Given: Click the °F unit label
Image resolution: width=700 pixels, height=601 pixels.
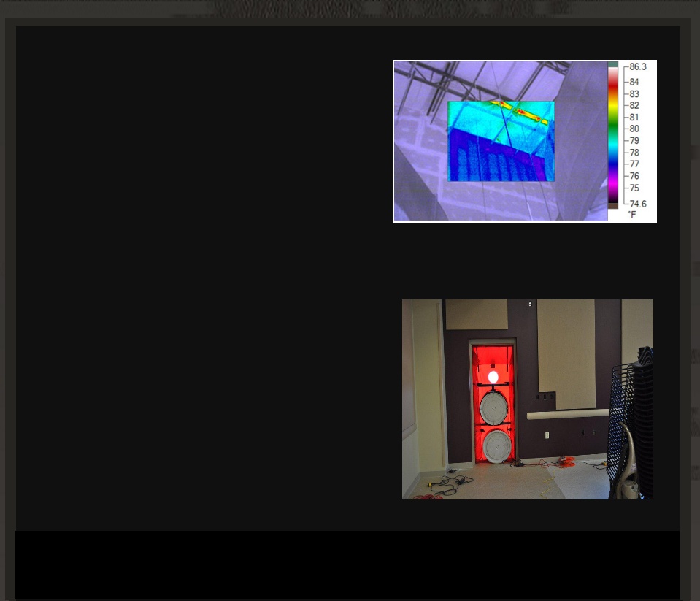Looking at the screenshot, I should (631, 214).
